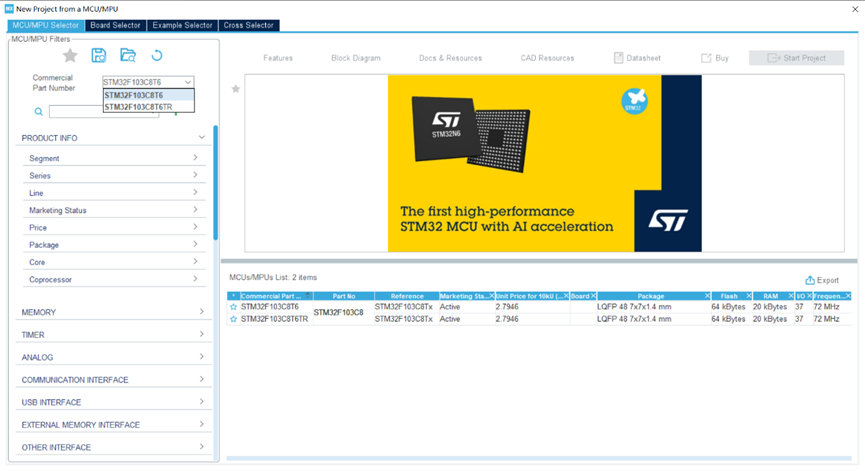The height and width of the screenshot is (471, 865).
Task: Choose STM32F103C8T6TR from the dropdown list
Action: [x=149, y=106]
